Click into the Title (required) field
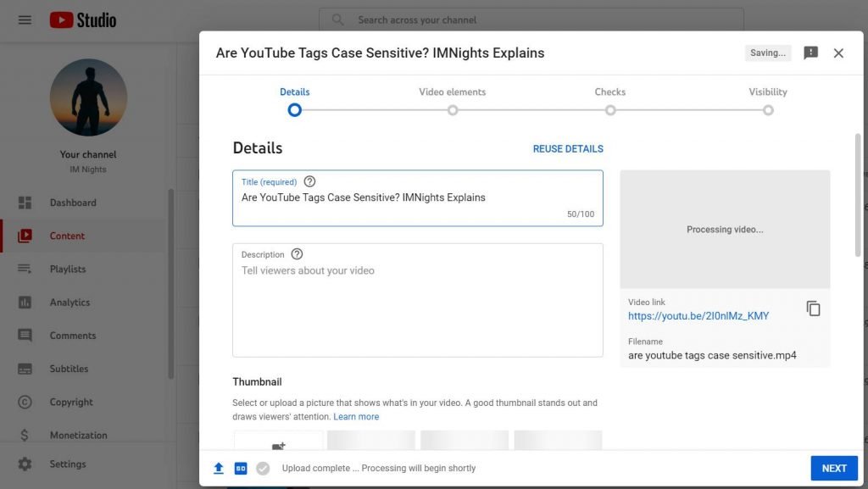Screen dimensions: 868x489 pos(418,198)
